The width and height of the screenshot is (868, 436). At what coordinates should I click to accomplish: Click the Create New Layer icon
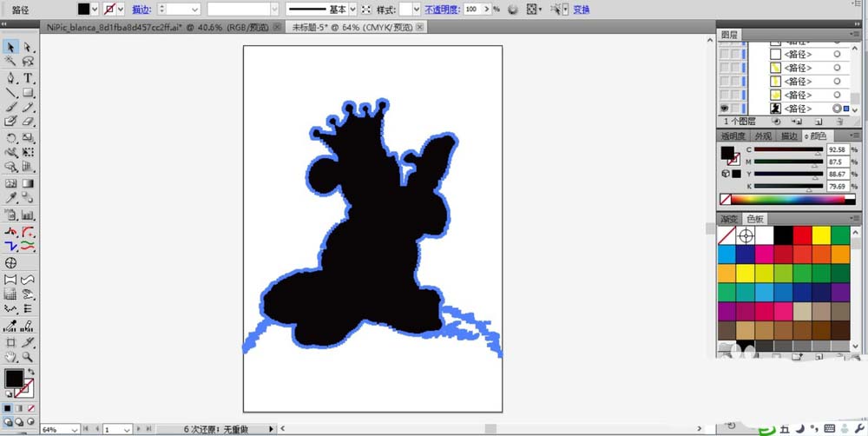tap(819, 122)
